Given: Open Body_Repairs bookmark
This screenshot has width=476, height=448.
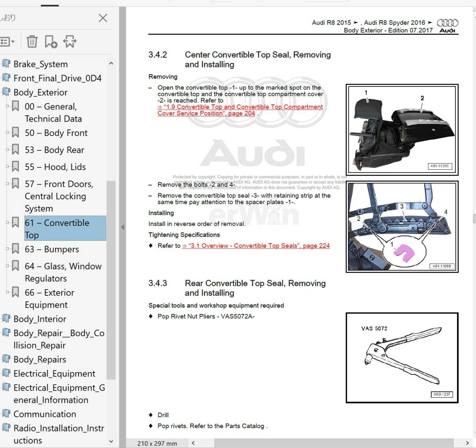Looking at the screenshot, I should point(40,359).
